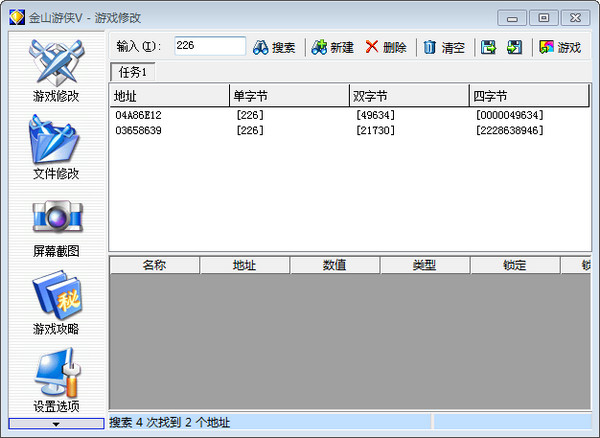This screenshot has width=600, height=438.
Task: Click the 锁定 column header
Action: [x=515, y=265]
